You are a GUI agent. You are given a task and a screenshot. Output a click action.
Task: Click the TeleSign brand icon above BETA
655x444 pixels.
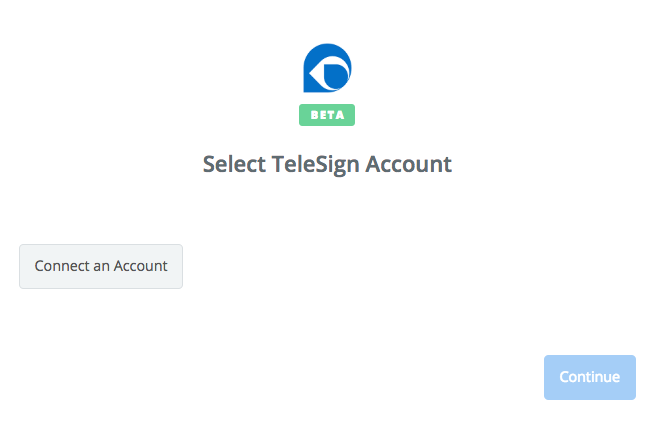point(327,69)
